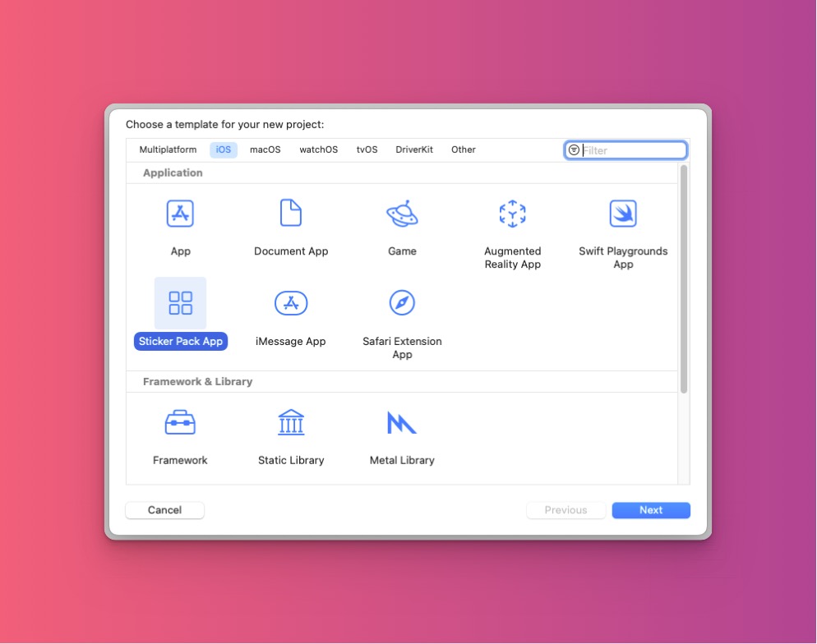
Task: Pick the Framework template icon
Action: pyautogui.click(x=180, y=421)
